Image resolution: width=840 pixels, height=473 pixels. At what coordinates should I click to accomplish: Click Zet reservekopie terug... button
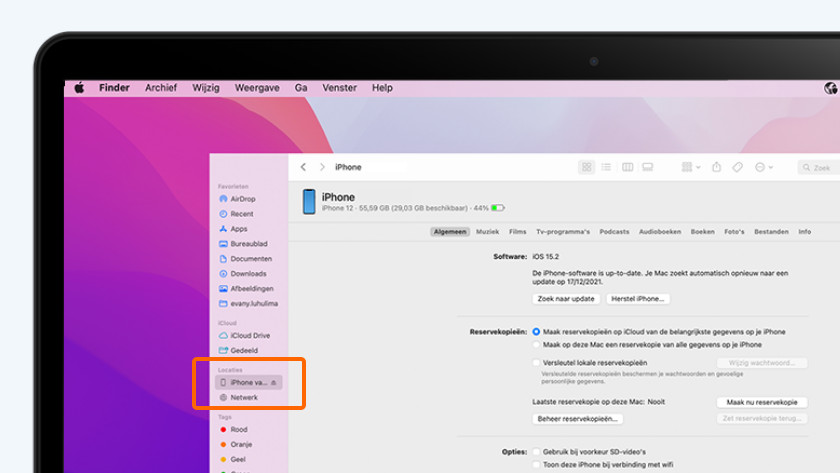(762, 419)
